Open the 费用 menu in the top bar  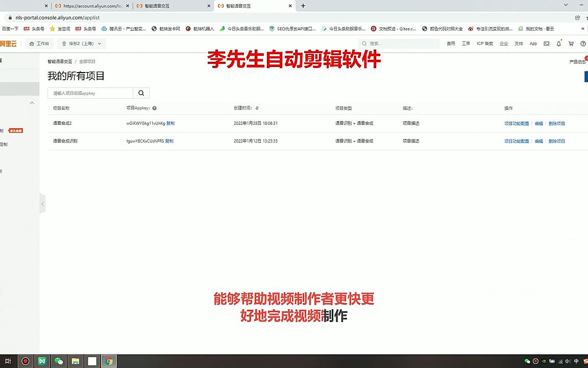coord(451,43)
